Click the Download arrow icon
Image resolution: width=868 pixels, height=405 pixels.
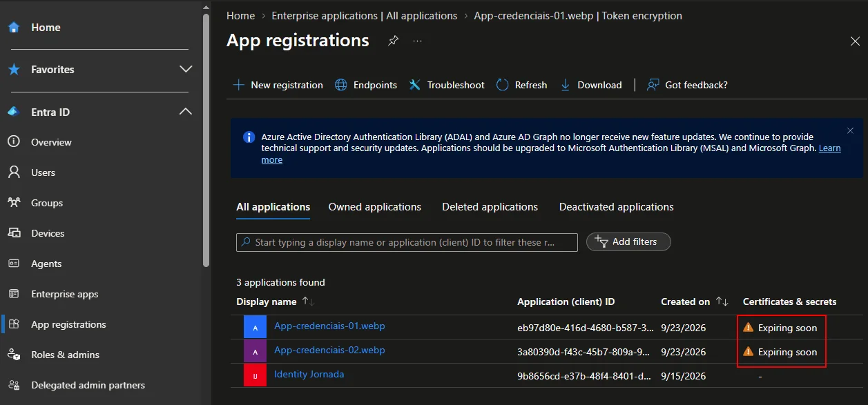coord(566,85)
